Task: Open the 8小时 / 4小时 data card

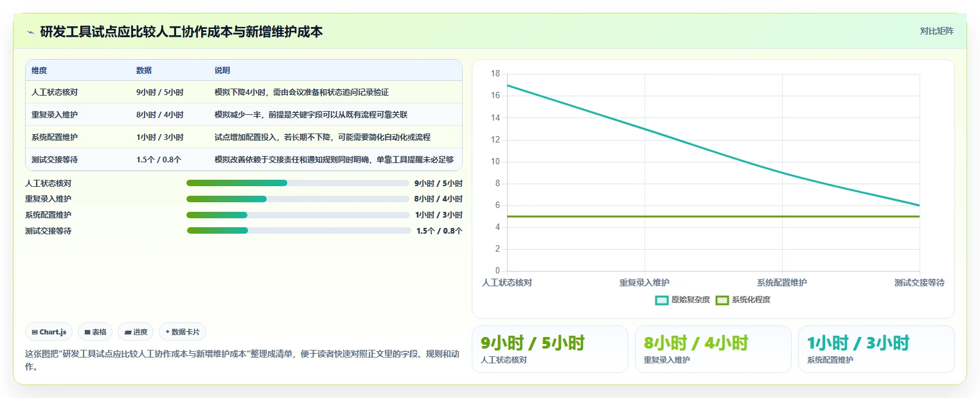Action: (x=713, y=349)
